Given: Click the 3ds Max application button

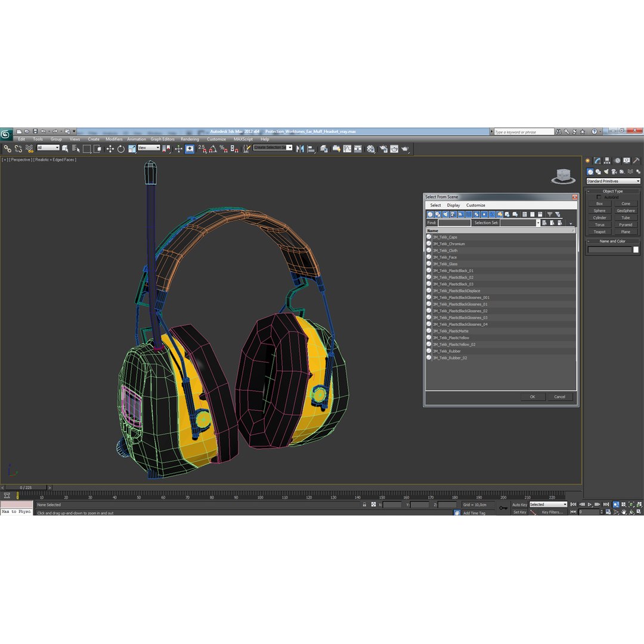Looking at the screenshot, I should click(6, 134).
